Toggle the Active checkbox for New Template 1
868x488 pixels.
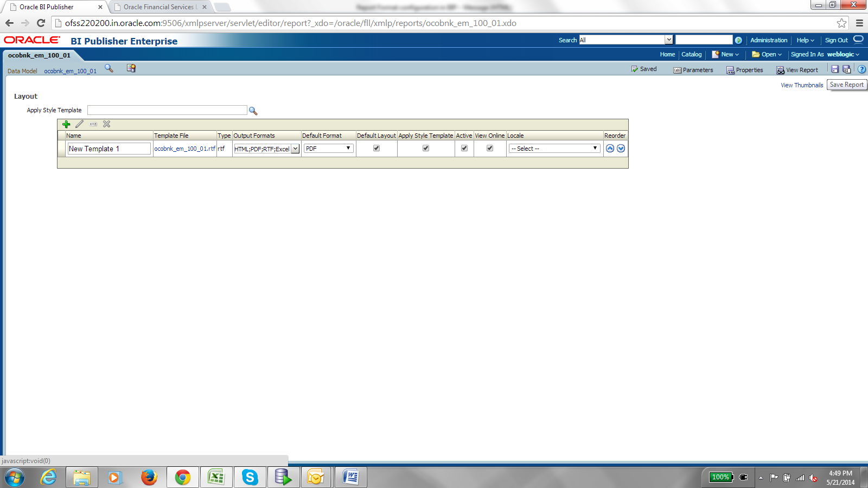pyautogui.click(x=464, y=148)
